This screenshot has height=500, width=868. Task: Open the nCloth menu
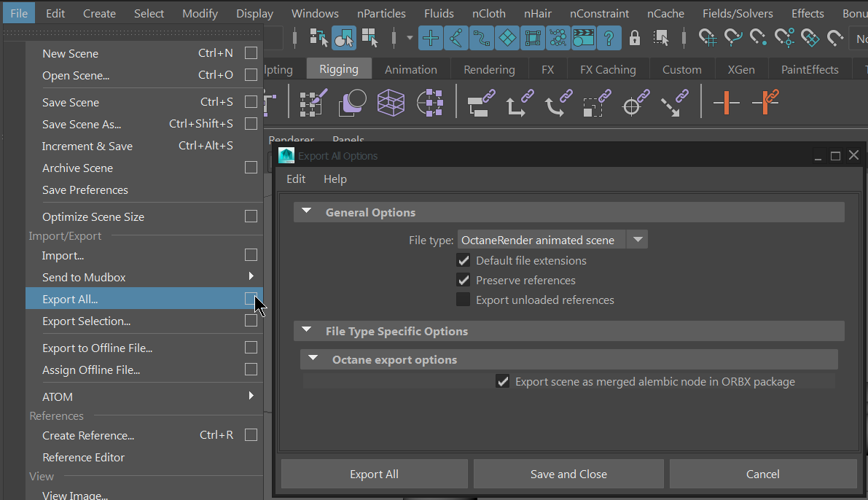[489, 13]
